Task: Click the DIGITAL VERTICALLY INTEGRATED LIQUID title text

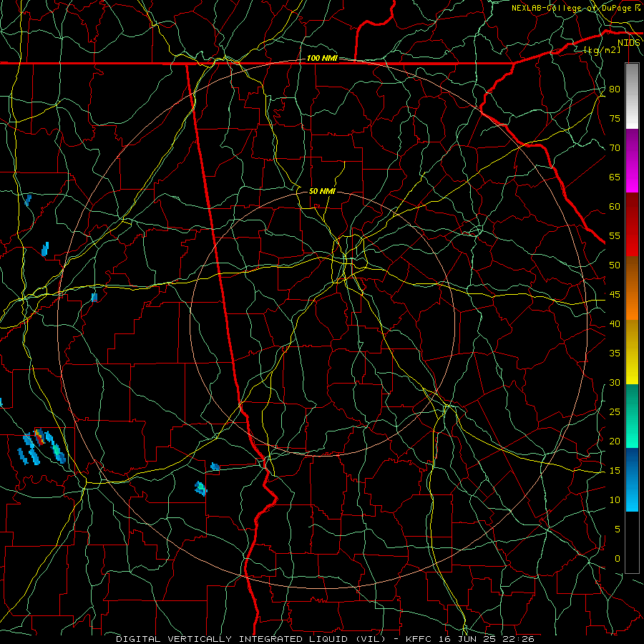Action: tap(250, 639)
